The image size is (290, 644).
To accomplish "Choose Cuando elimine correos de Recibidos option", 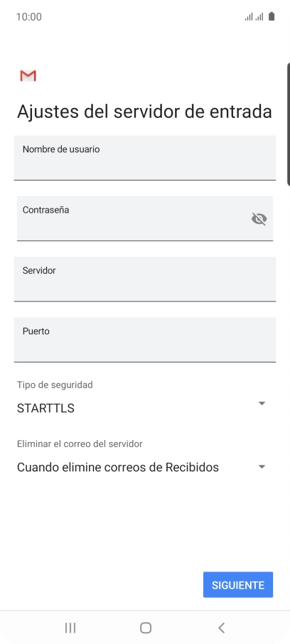I will 118,468.
